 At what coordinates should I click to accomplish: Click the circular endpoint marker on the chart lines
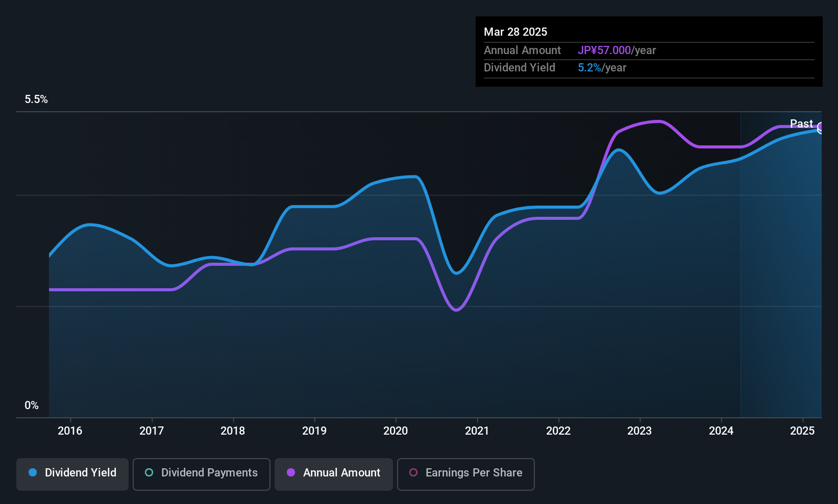point(821,128)
